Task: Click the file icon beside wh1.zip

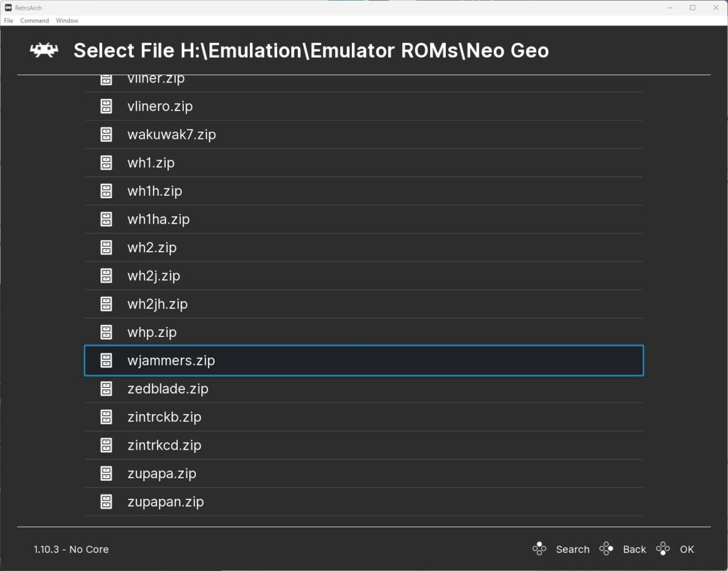Action: pyautogui.click(x=107, y=162)
